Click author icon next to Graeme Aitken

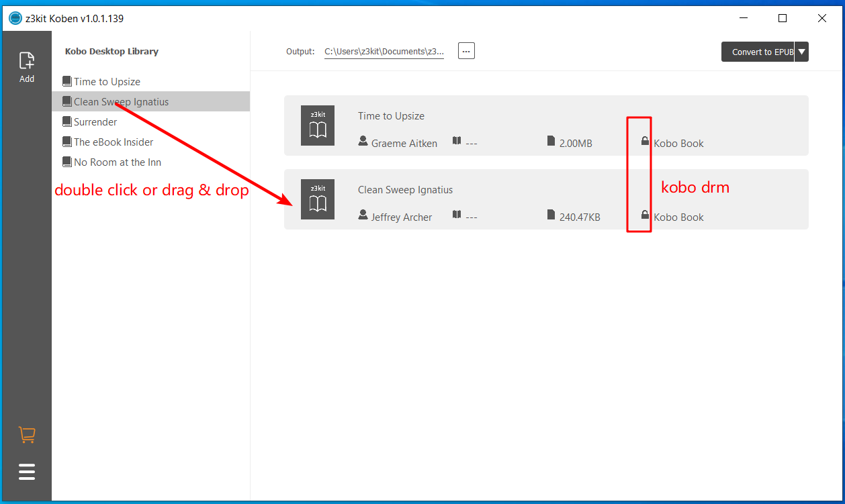coord(363,142)
